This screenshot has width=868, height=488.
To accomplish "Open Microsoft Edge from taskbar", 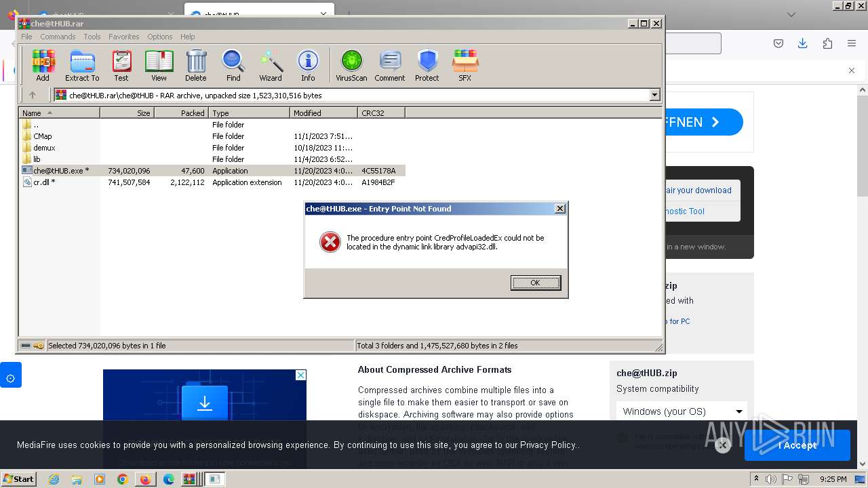I will 169,479.
